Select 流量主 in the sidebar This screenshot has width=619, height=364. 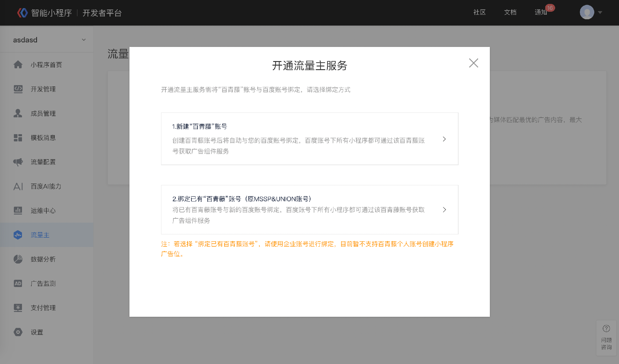tap(47, 235)
